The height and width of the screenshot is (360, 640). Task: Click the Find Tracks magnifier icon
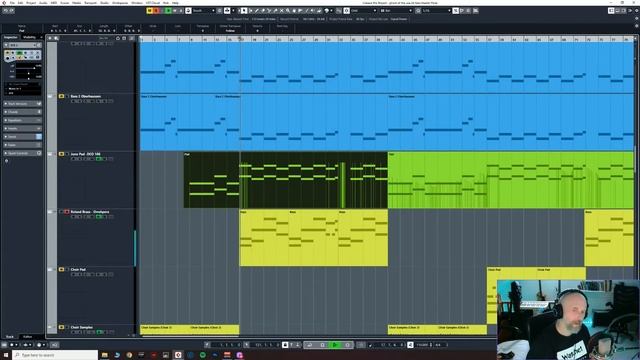point(56,38)
